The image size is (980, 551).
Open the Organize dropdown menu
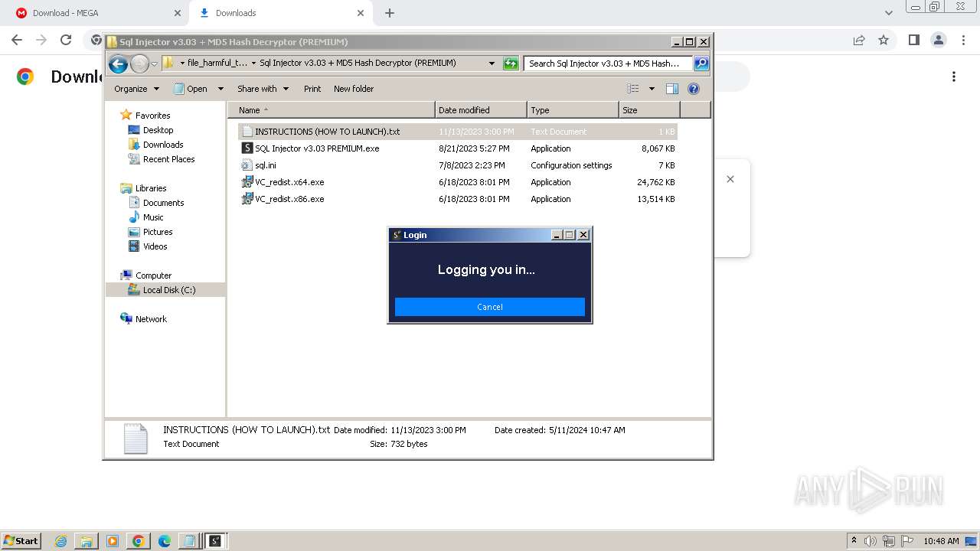click(x=137, y=89)
